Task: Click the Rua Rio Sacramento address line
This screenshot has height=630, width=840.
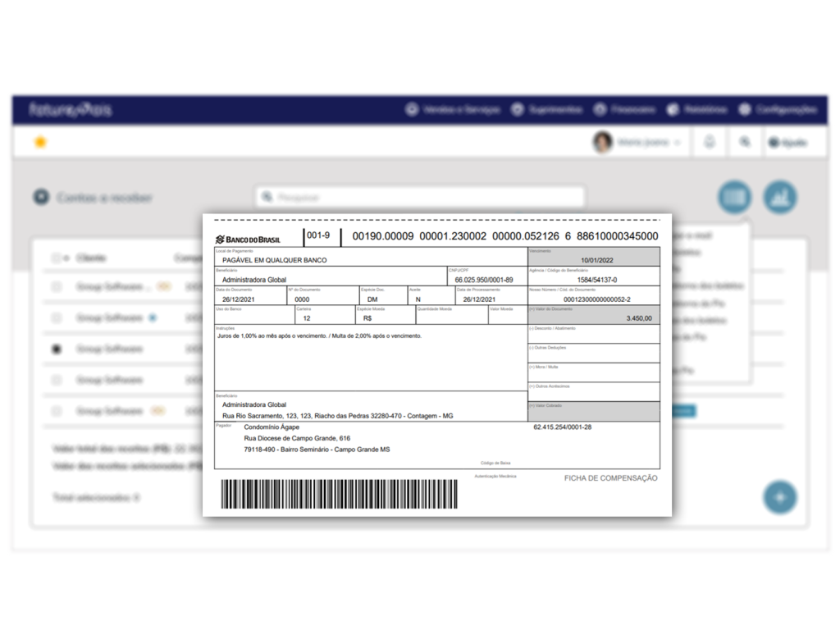Action: point(337,416)
